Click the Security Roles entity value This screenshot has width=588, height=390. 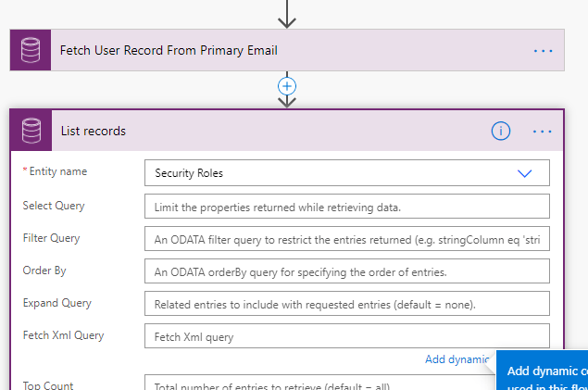[x=189, y=173]
